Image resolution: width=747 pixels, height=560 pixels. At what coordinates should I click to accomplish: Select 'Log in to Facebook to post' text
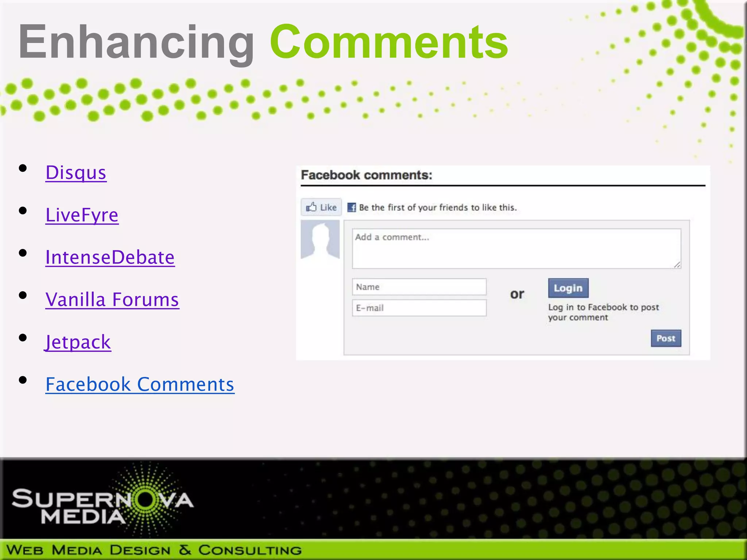click(x=604, y=307)
